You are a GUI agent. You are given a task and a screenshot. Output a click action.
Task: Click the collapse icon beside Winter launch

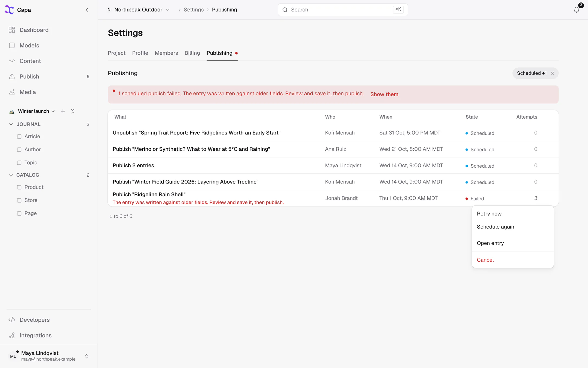click(x=73, y=111)
